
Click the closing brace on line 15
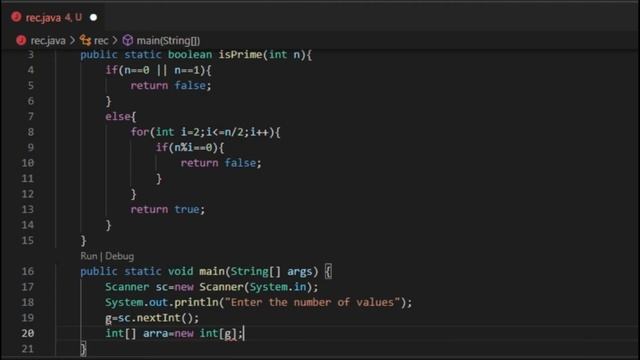pos(83,241)
